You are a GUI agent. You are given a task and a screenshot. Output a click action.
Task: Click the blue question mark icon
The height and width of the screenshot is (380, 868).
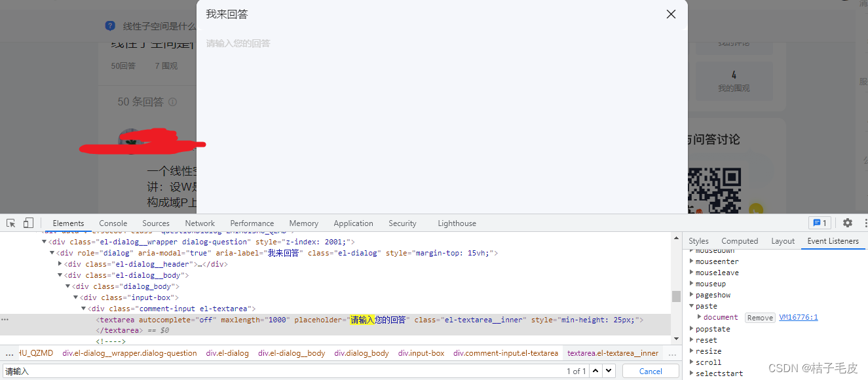click(110, 26)
